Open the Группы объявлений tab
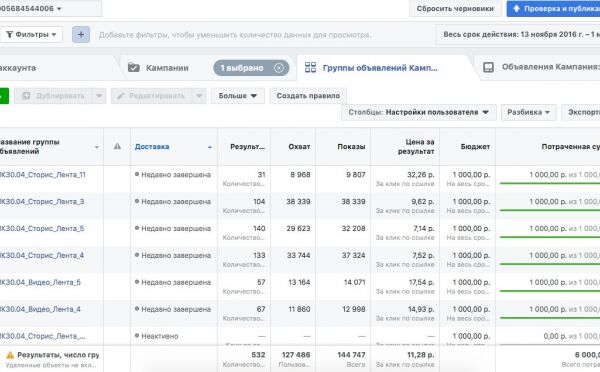 coord(380,68)
